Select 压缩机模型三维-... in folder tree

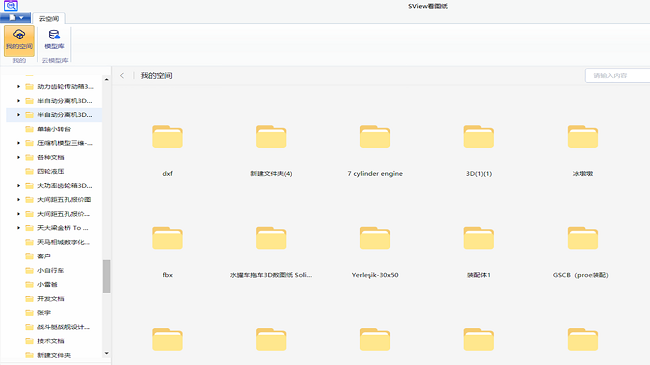(65, 143)
